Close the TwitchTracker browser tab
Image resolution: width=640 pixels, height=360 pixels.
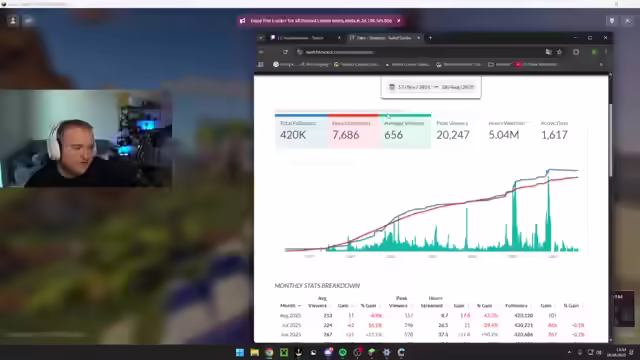pyautogui.click(x=418, y=38)
